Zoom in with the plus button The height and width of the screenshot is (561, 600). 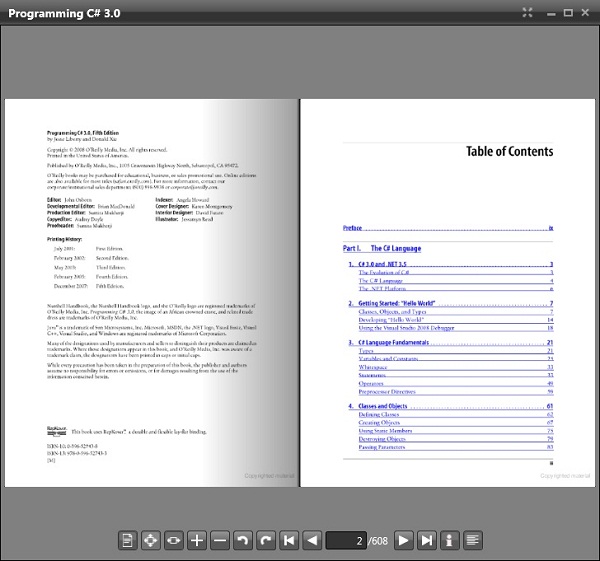197,540
